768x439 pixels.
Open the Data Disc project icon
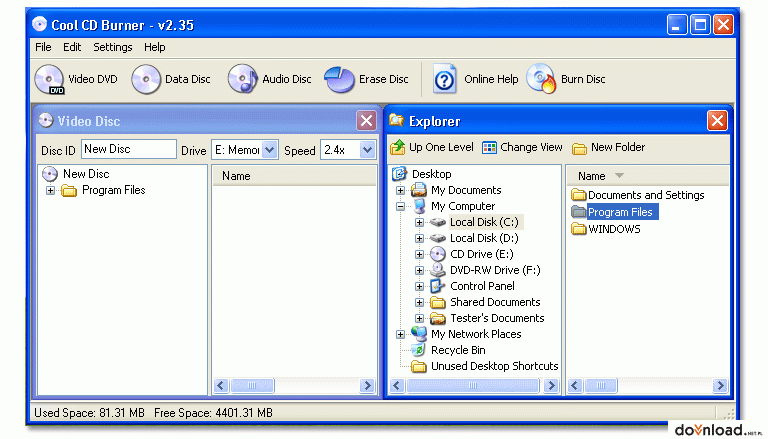pos(146,79)
